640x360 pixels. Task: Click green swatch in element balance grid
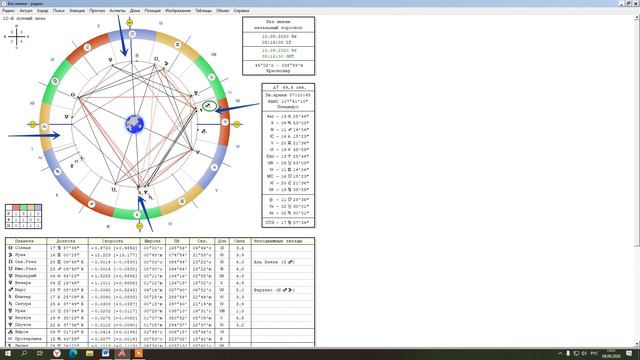(24, 208)
